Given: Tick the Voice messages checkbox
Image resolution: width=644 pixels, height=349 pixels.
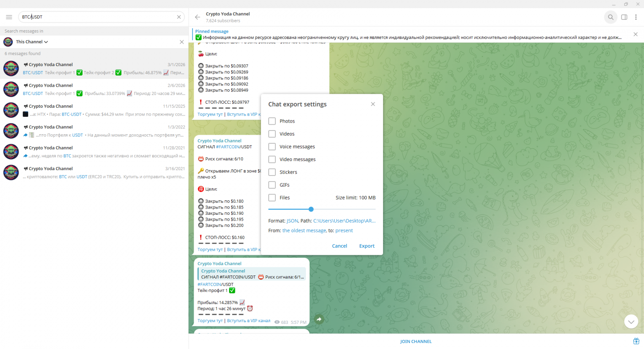Looking at the screenshot, I should pyautogui.click(x=272, y=147).
